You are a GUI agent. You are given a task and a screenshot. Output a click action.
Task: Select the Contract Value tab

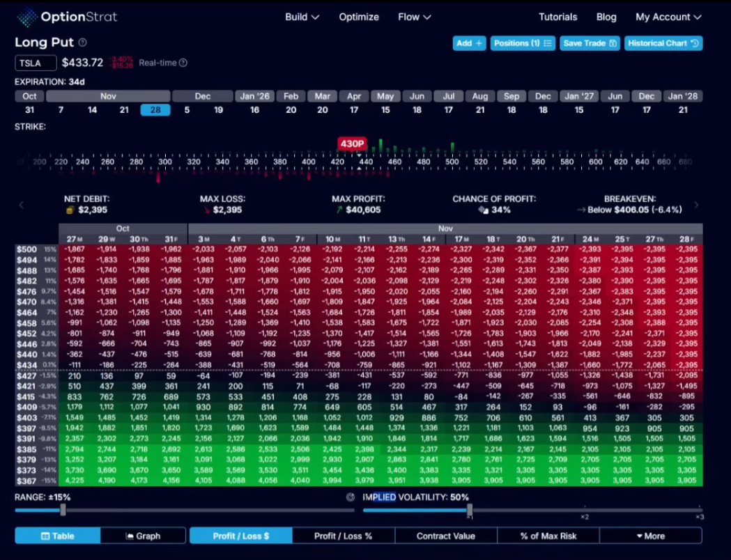[x=445, y=536]
